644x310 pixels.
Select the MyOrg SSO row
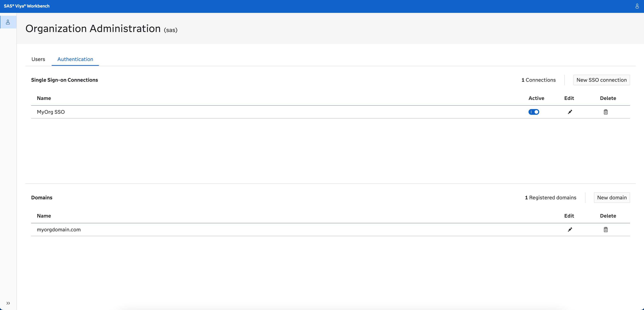(50, 112)
